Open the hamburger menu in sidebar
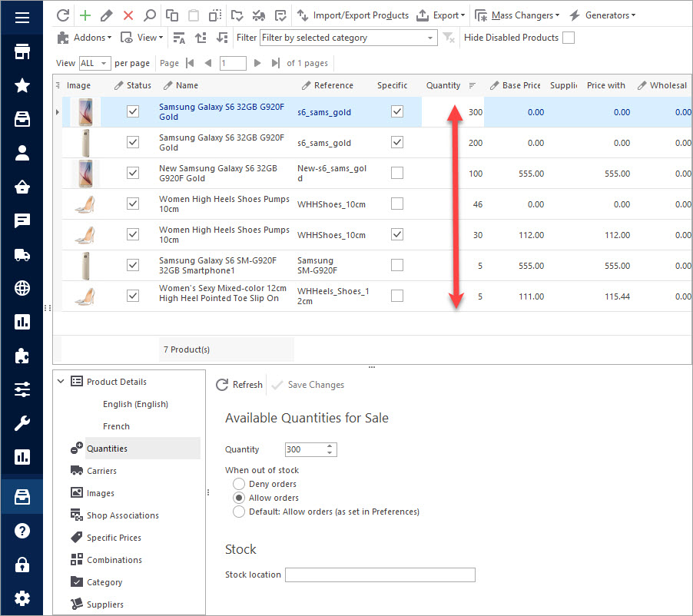 tap(22, 18)
